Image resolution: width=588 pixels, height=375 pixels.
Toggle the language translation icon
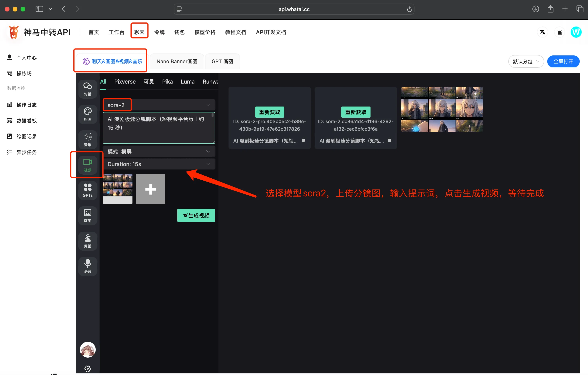pos(542,32)
